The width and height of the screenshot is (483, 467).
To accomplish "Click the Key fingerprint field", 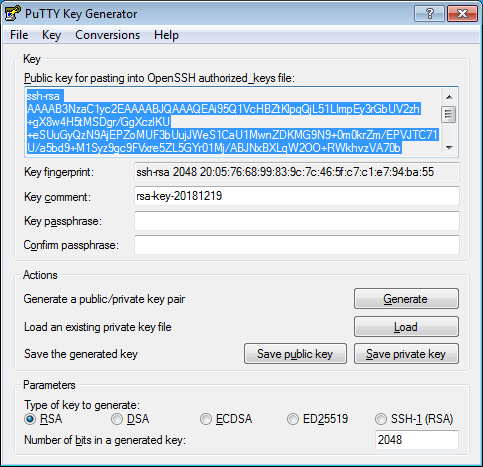I will pyautogui.click(x=297, y=172).
